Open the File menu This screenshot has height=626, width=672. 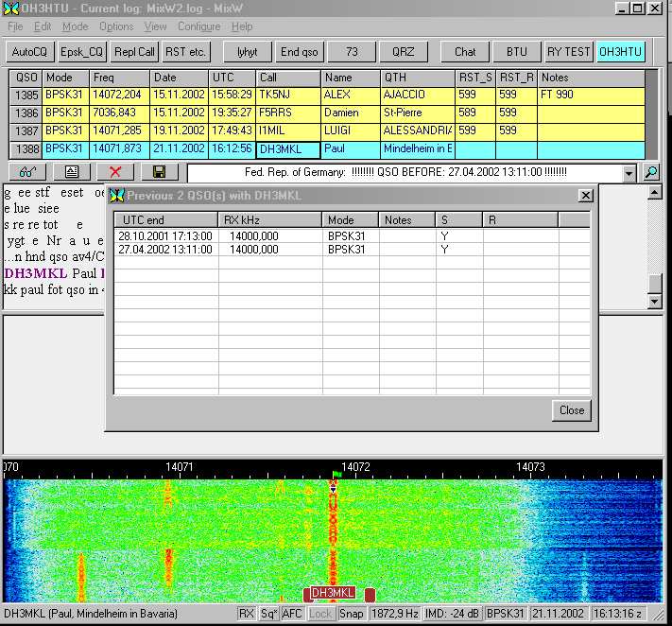15,26
